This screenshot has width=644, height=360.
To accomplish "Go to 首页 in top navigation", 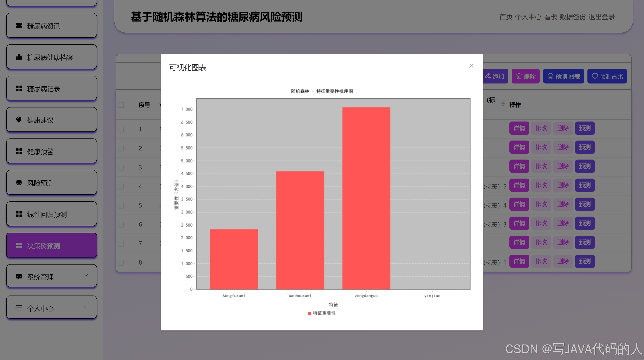I will (506, 17).
